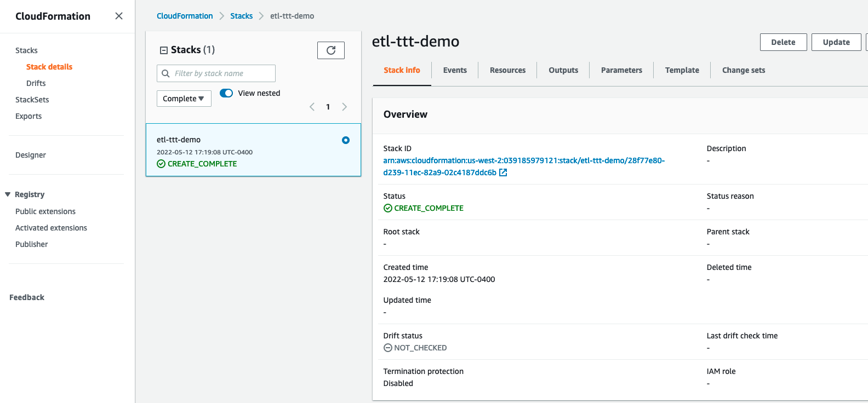Open Publisher in the Registry section

coord(32,244)
